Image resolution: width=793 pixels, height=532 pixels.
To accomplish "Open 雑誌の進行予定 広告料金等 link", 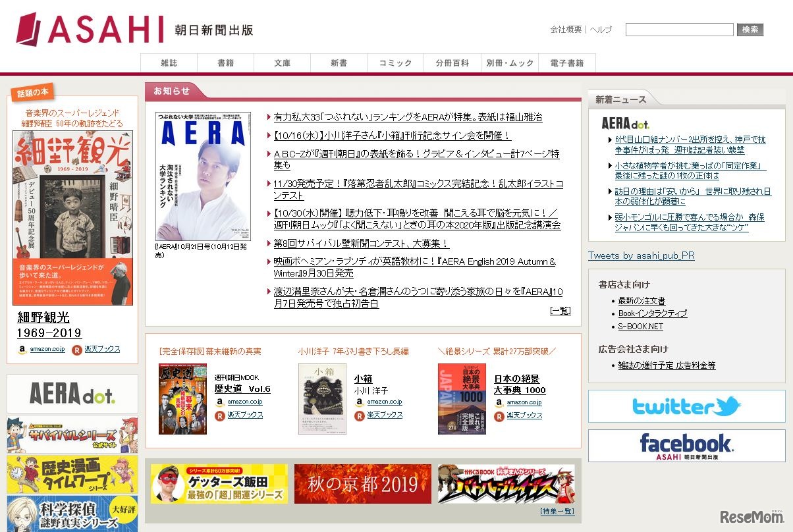I will [667, 365].
